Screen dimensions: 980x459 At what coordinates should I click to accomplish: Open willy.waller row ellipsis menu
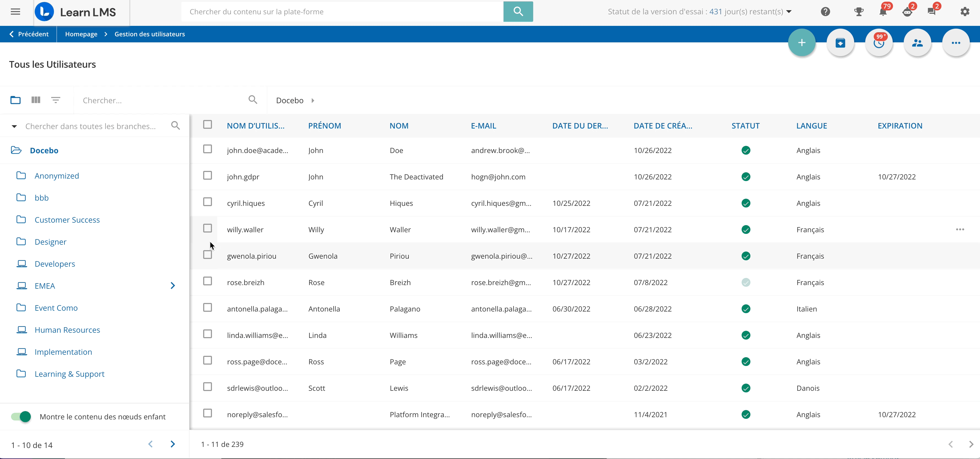point(960,229)
